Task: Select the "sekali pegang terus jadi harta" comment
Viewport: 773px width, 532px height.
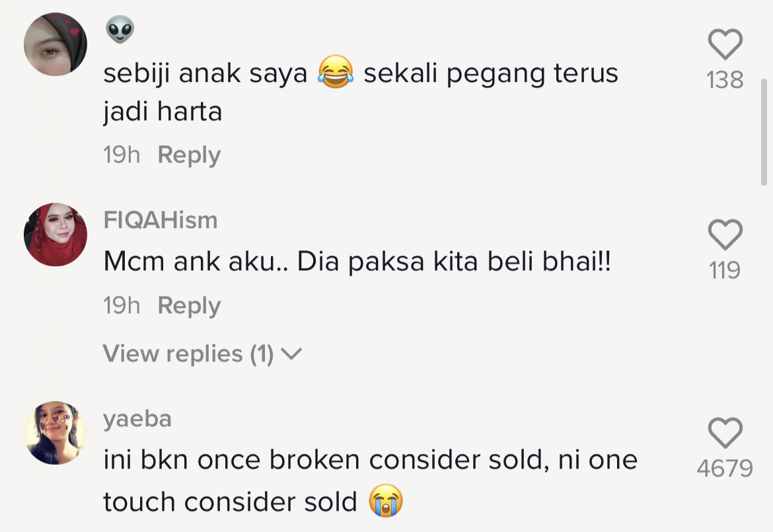Action: tap(360, 93)
